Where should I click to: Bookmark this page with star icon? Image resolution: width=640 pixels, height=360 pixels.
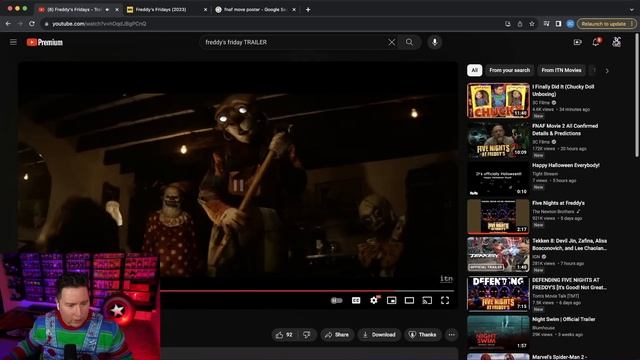tap(532, 24)
